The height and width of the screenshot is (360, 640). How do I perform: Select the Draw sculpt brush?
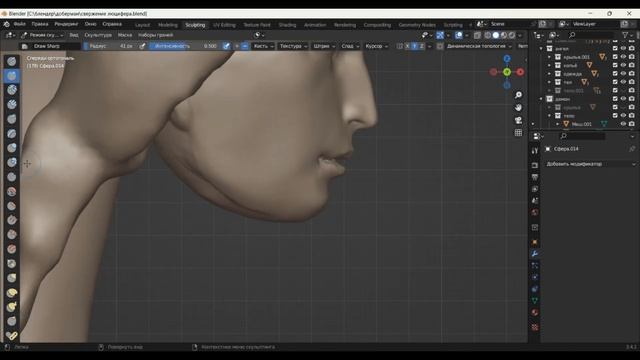[12, 61]
